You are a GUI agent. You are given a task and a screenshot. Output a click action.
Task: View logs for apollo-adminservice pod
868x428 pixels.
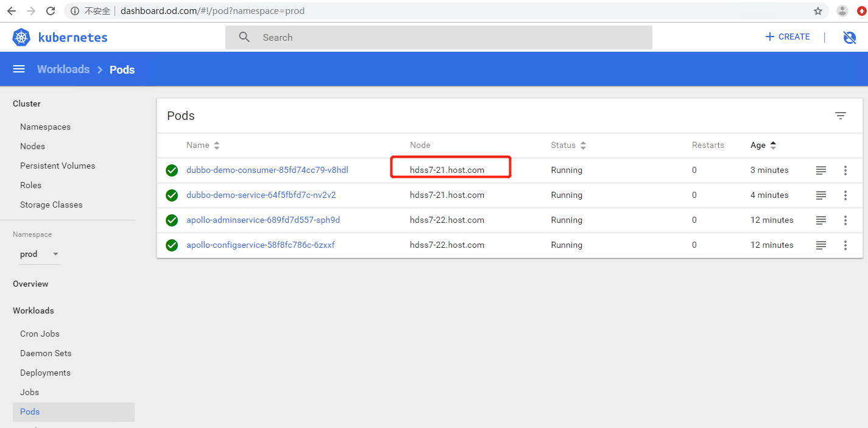coord(821,220)
